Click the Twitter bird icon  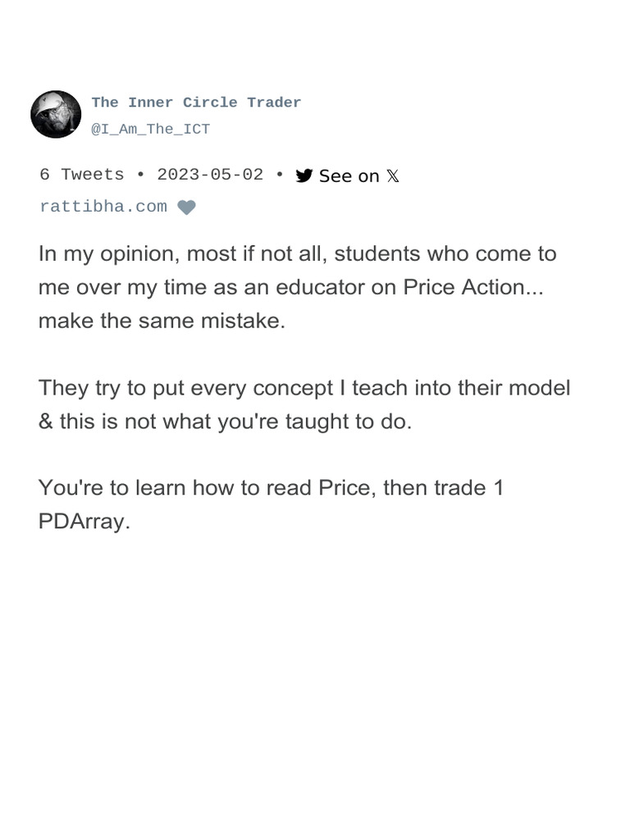pos(304,176)
